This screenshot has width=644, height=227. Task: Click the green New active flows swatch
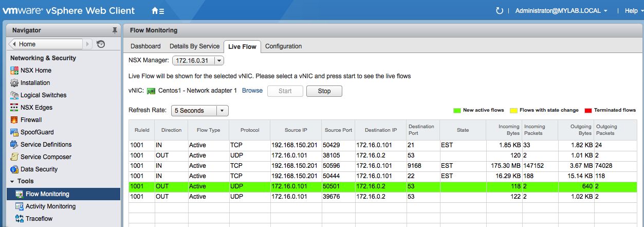click(456, 110)
